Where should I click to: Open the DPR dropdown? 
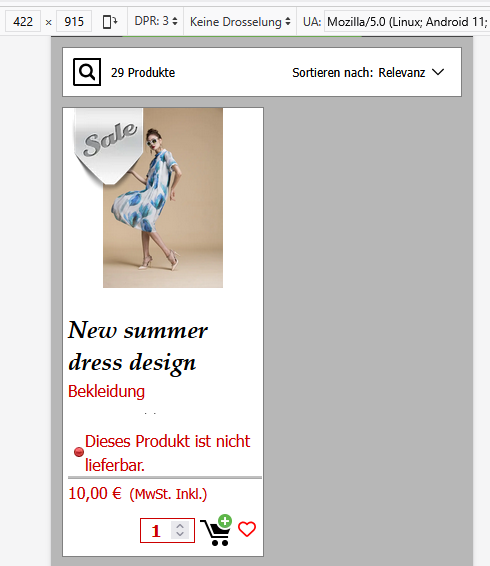pos(156,21)
